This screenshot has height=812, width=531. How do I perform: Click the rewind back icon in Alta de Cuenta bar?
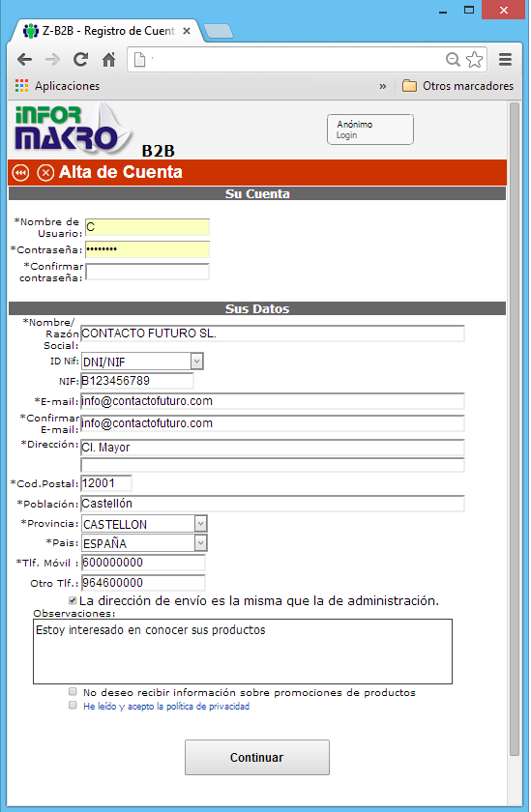coord(20,172)
